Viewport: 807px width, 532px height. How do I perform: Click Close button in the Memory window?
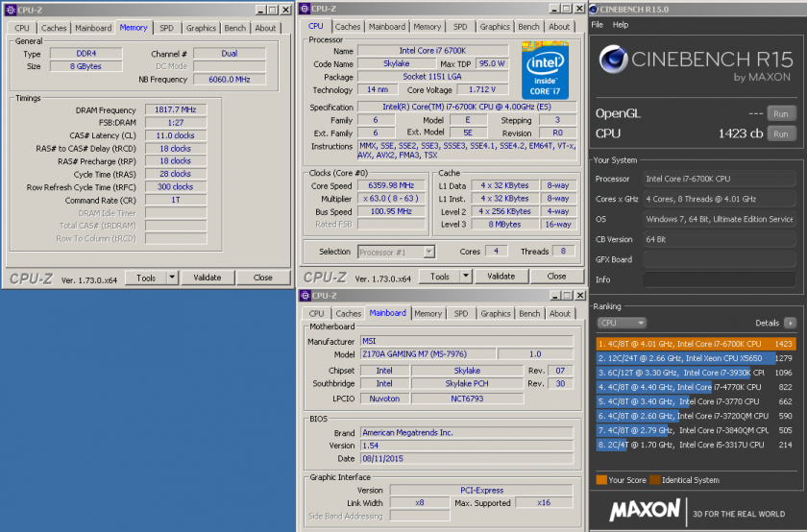pyautogui.click(x=262, y=278)
